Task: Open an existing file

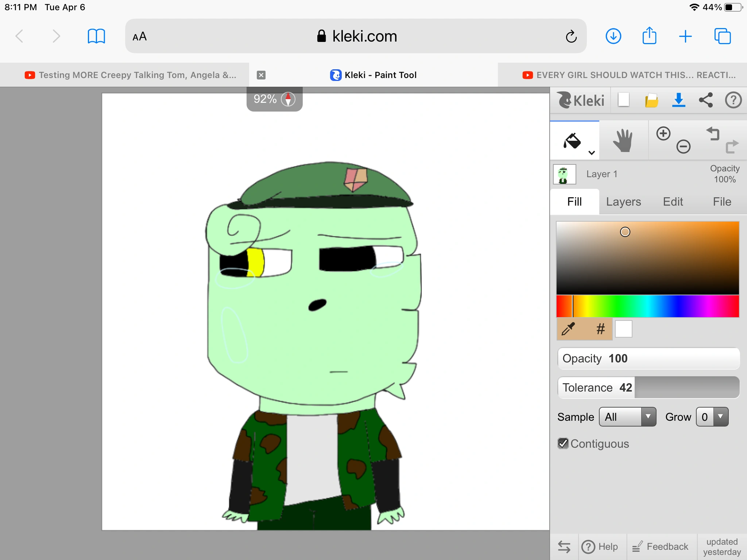Action: pyautogui.click(x=652, y=100)
